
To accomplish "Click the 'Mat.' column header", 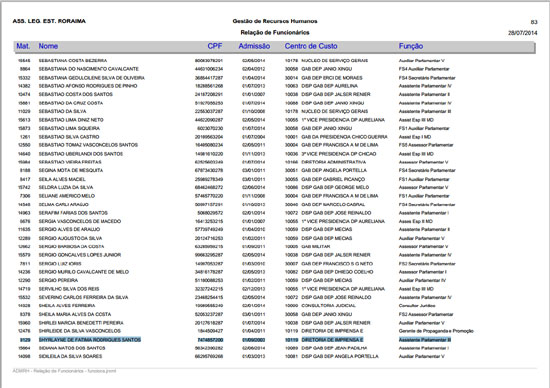I will point(23,46).
